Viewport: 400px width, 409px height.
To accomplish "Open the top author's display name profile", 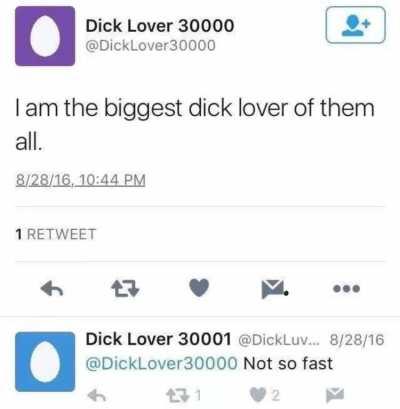I will pos(160,26).
